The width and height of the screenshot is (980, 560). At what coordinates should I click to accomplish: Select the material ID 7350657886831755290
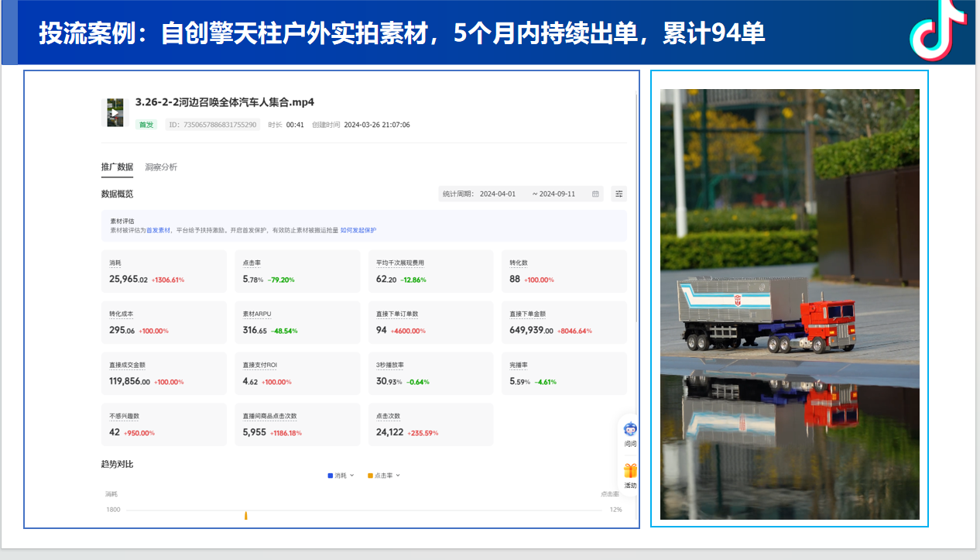212,125
